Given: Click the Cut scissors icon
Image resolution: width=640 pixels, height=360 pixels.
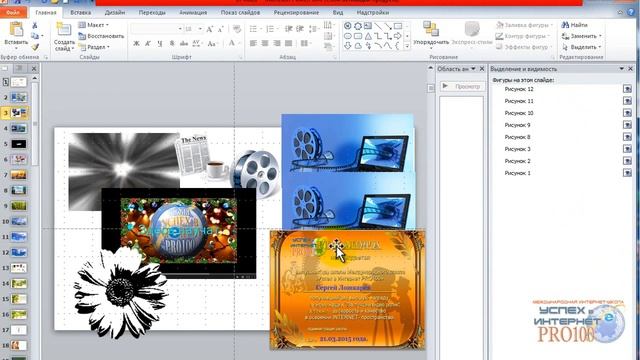Looking at the screenshot, I should [x=35, y=26].
